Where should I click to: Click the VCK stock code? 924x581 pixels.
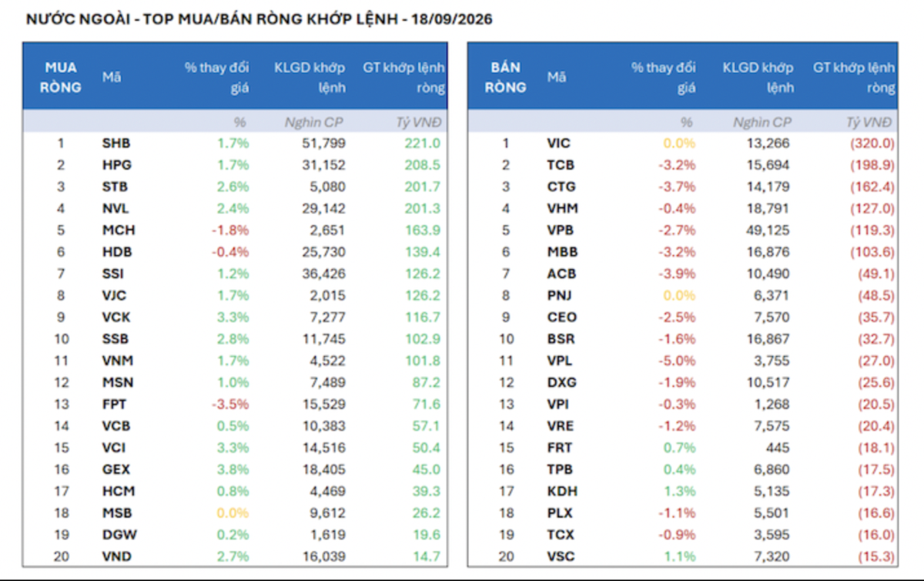[x=115, y=317]
